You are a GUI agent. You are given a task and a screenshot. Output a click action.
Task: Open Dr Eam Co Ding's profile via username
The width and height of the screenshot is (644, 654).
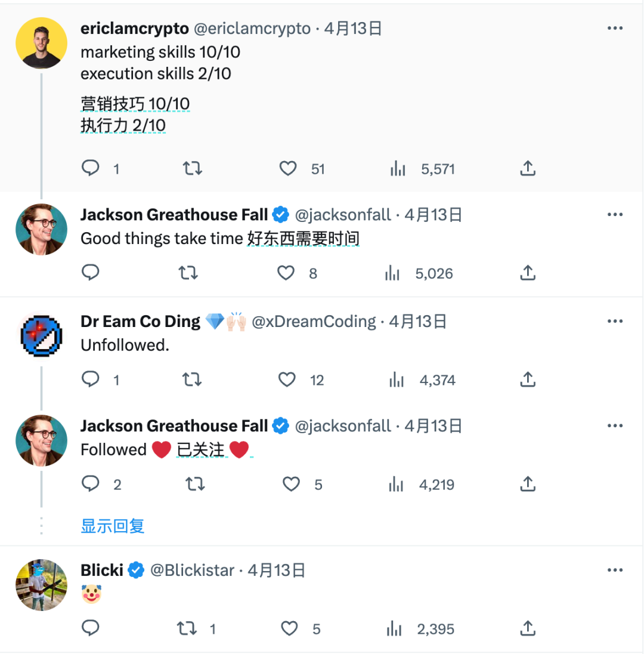coord(315,321)
